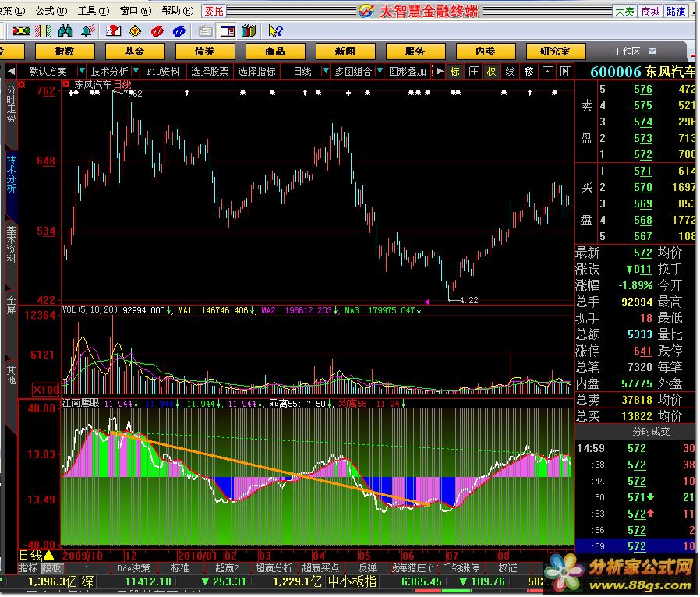Open the books library icon
The image size is (700, 597).
249,30
